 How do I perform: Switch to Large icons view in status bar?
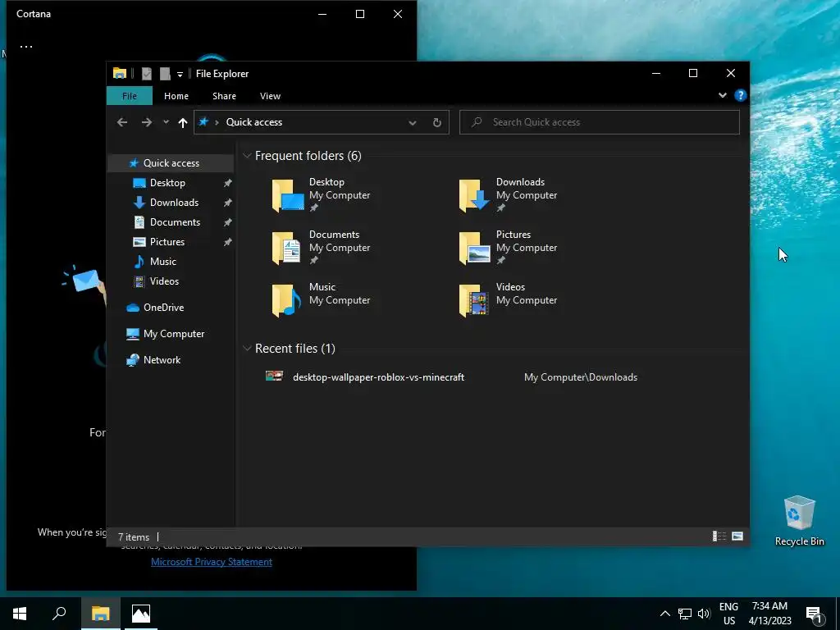(737, 536)
